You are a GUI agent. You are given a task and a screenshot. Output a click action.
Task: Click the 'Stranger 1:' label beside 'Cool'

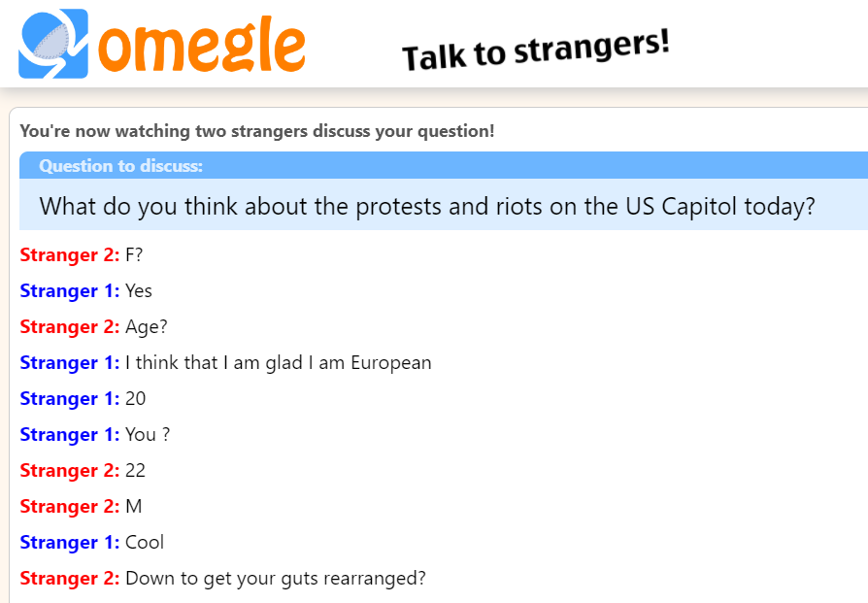pos(69,542)
